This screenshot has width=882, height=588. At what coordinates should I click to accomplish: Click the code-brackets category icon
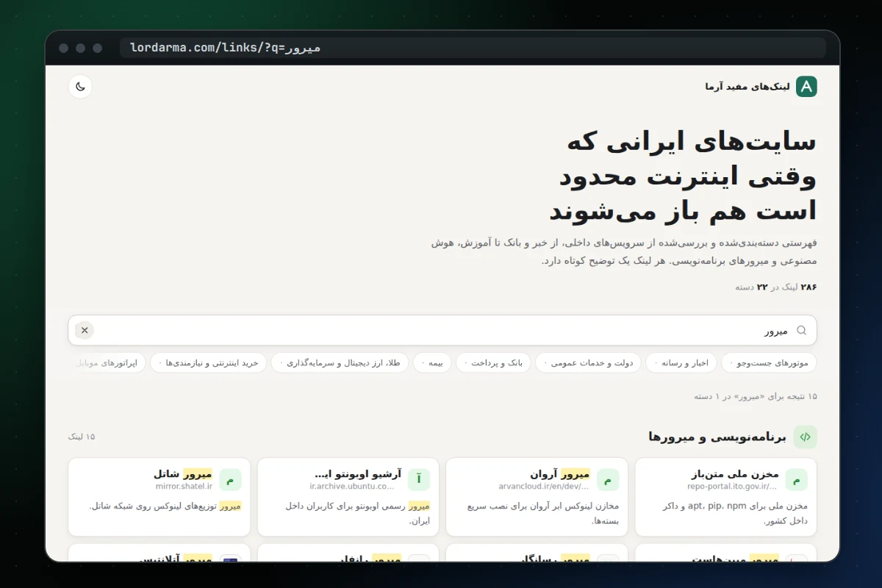tap(805, 437)
